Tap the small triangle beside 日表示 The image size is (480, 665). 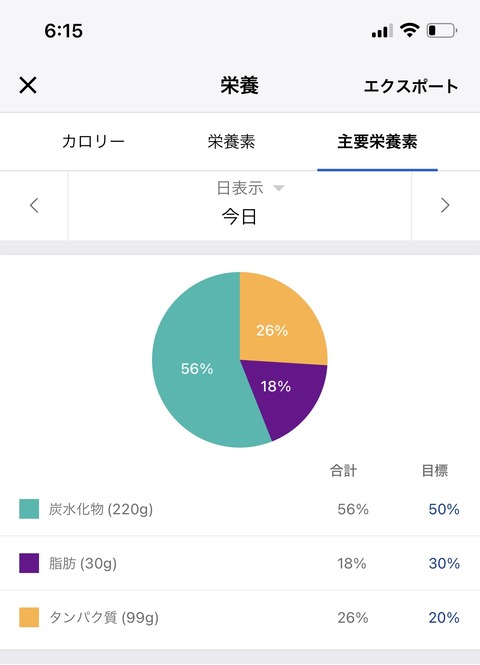click(279, 188)
